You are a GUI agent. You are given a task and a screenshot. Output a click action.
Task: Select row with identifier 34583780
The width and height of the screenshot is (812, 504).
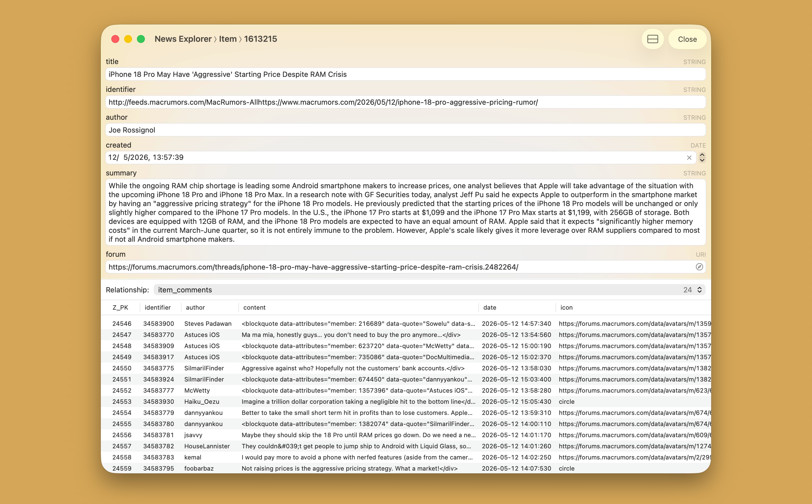(406, 424)
